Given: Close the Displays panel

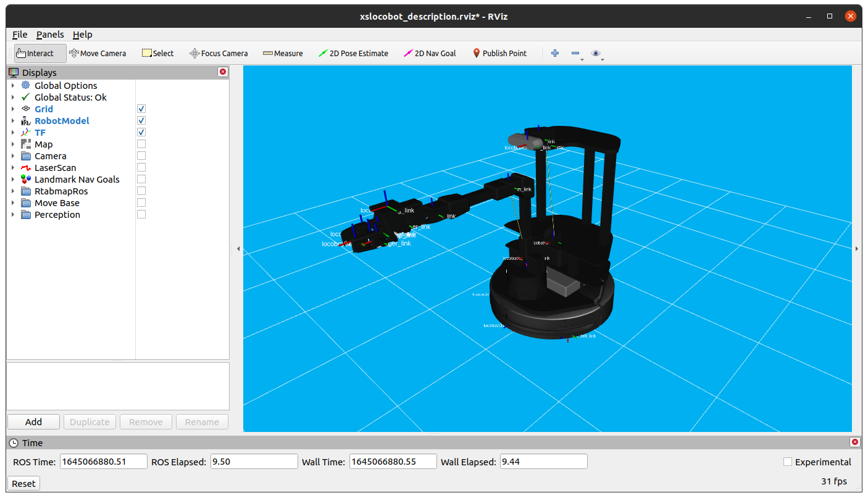Looking at the screenshot, I should click(223, 72).
